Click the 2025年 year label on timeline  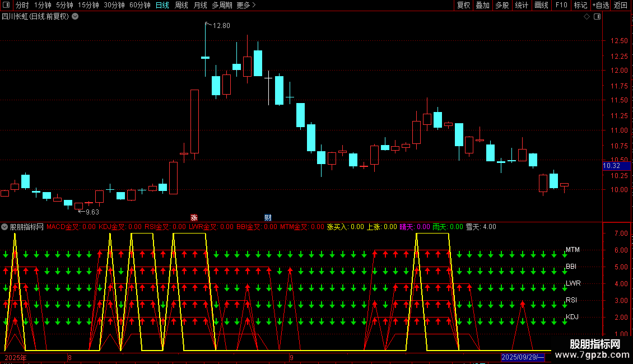pyautogui.click(x=16, y=357)
